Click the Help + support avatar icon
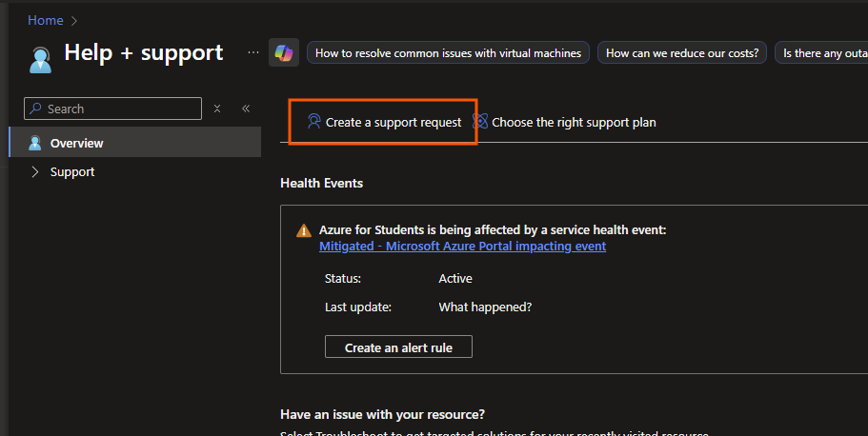The image size is (868, 436). (40, 60)
